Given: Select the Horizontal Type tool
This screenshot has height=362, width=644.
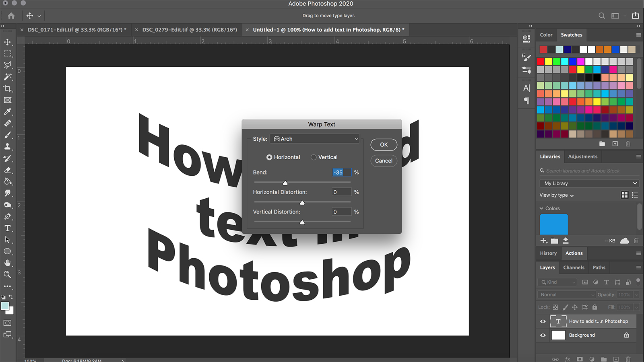Looking at the screenshot, I should pos(8,228).
